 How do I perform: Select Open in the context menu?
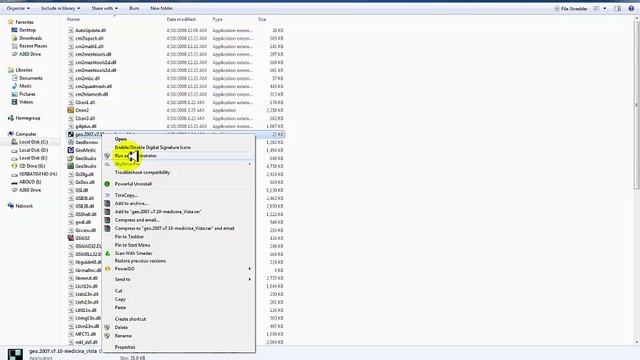click(x=121, y=139)
